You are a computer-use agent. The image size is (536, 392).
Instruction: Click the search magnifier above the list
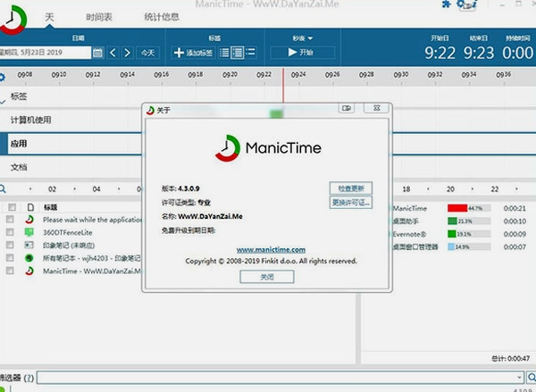tap(3, 189)
